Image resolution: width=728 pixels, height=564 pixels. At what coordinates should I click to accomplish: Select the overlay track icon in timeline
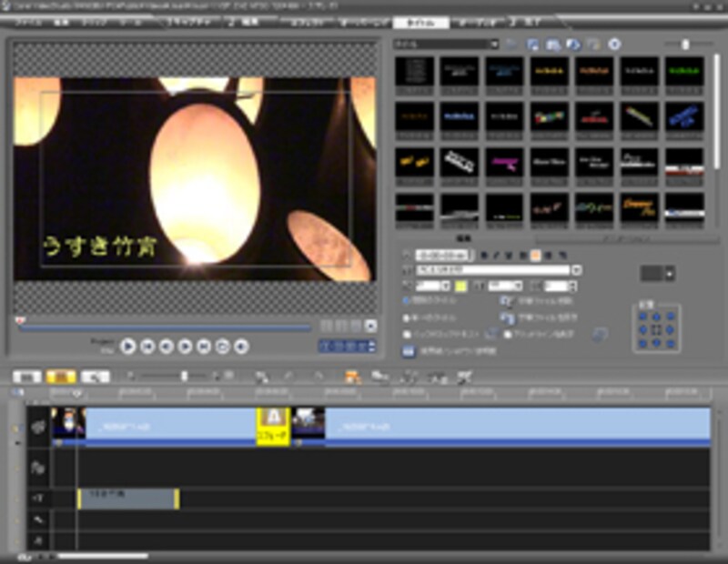tap(39, 469)
